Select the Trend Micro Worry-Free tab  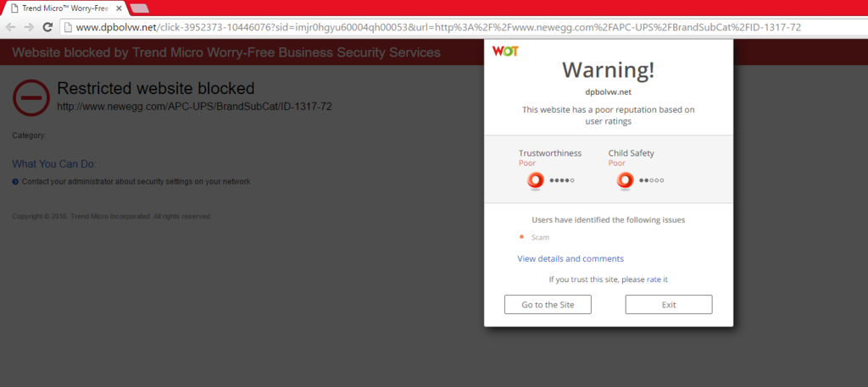click(x=64, y=8)
